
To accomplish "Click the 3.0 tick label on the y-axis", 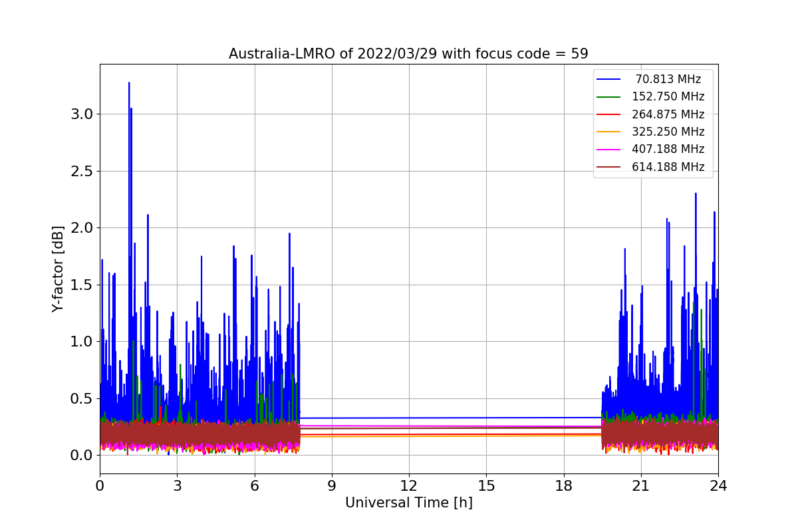I will (x=81, y=114).
